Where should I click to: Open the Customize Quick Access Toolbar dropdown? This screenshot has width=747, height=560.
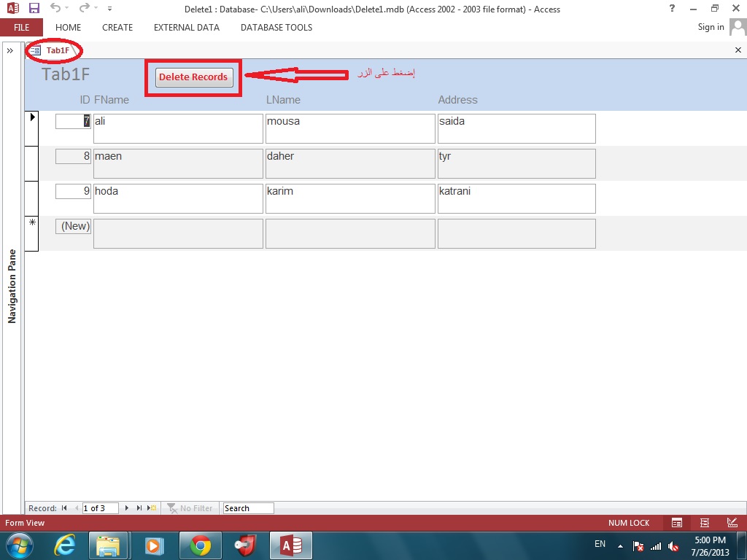coord(109,9)
